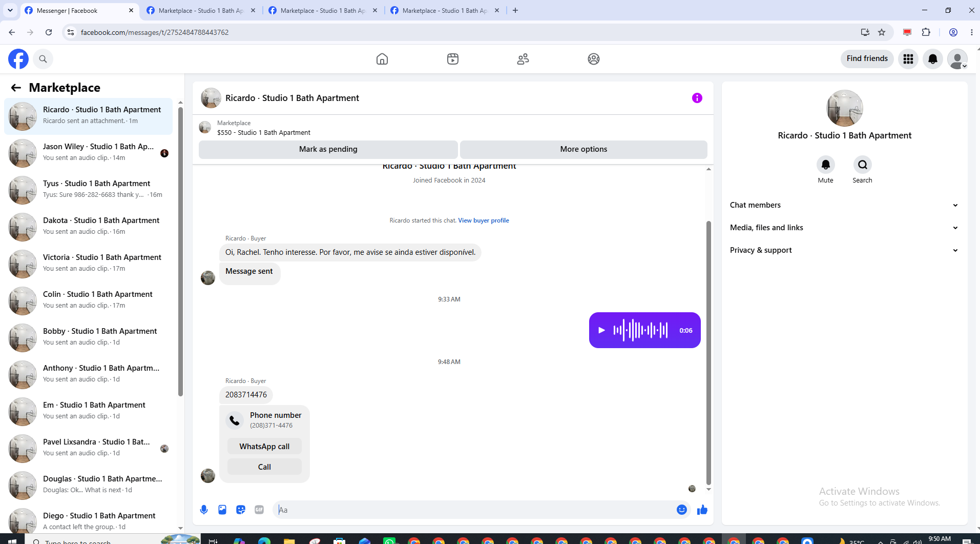Click the audio clip waveform
Viewport: 980px width, 544px height.
(641, 330)
